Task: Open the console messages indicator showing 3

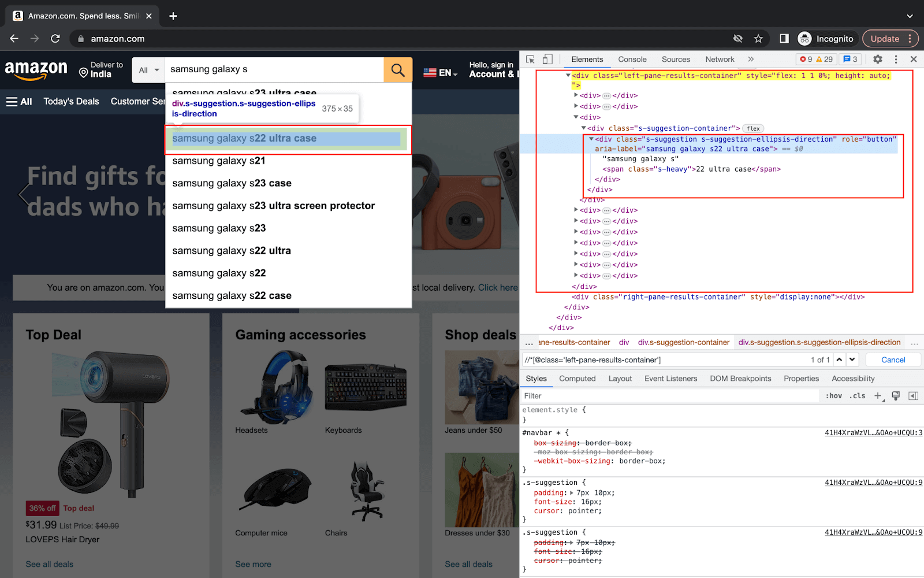Action: [x=849, y=59]
